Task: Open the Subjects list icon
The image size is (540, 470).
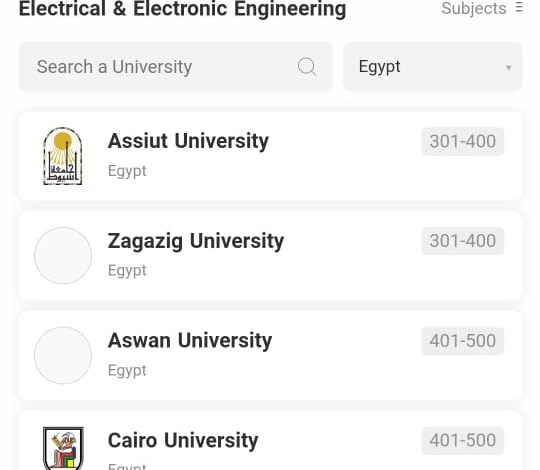Action: 519,7
